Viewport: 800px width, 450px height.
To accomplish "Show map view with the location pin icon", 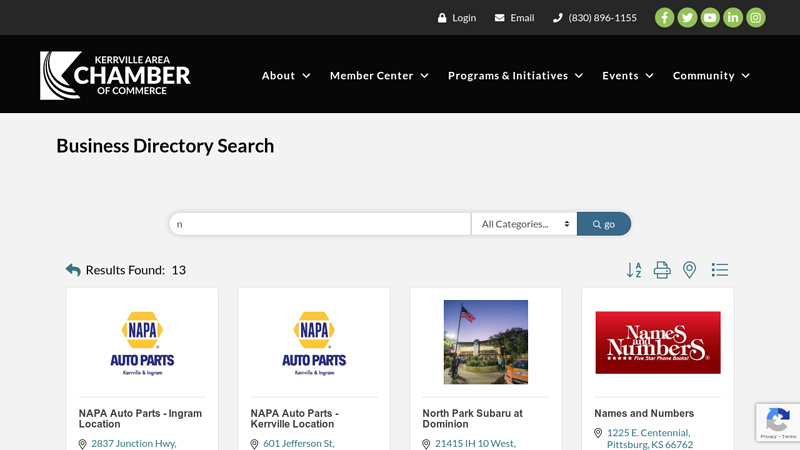I will (689, 270).
